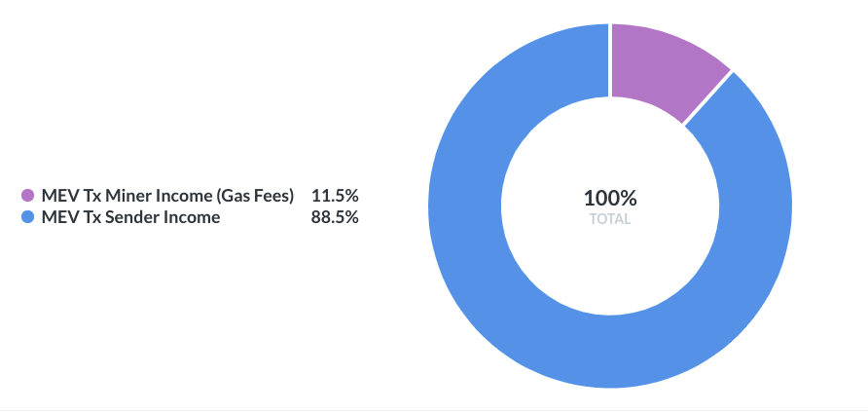The height and width of the screenshot is (412, 868).
Task: Click the purple legend dot for Miner Income
Action: pyautogui.click(x=27, y=196)
